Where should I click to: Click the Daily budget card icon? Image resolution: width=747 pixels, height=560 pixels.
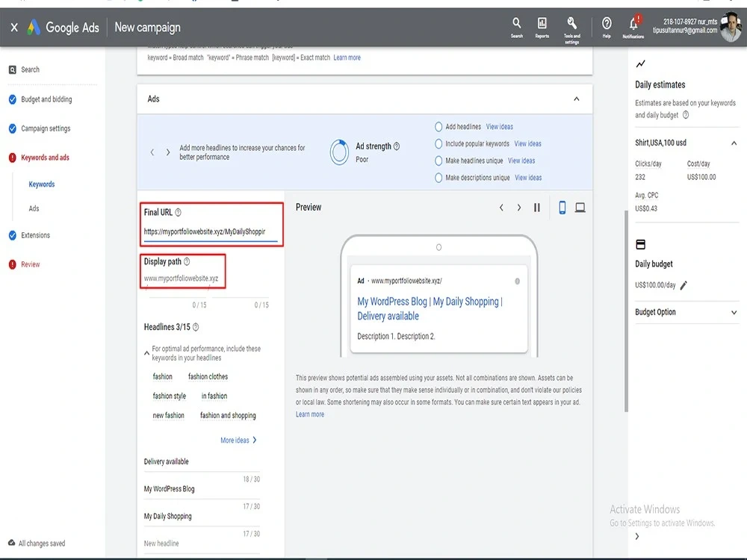coord(641,244)
